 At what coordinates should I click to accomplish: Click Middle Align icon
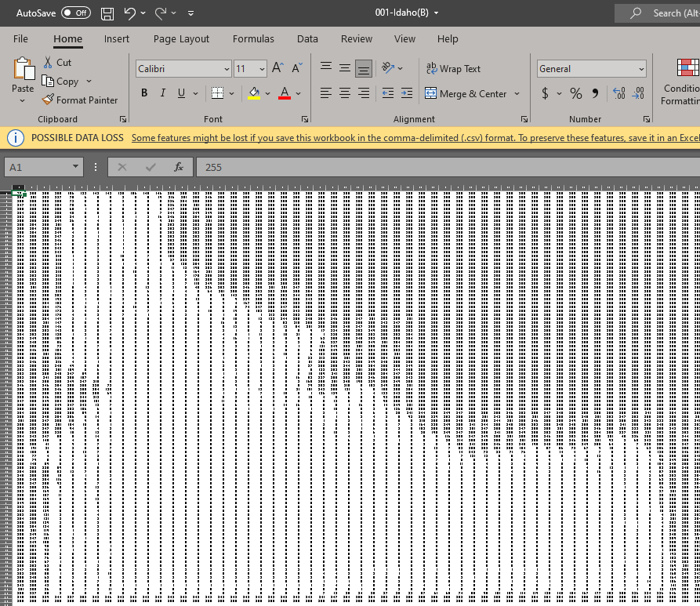(345, 68)
